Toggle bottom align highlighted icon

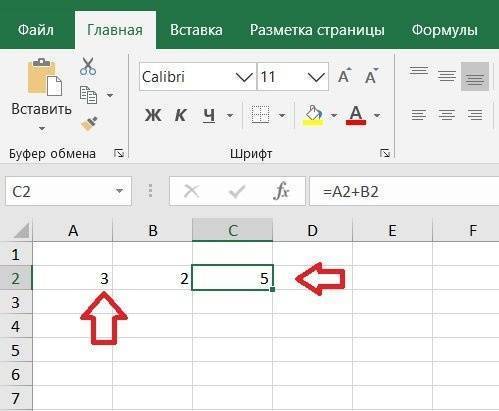475,76
